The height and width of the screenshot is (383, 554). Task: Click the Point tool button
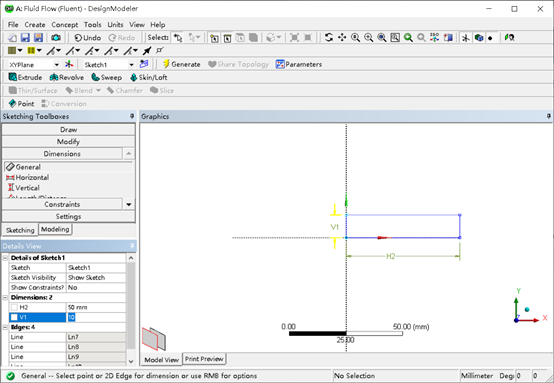coord(22,104)
